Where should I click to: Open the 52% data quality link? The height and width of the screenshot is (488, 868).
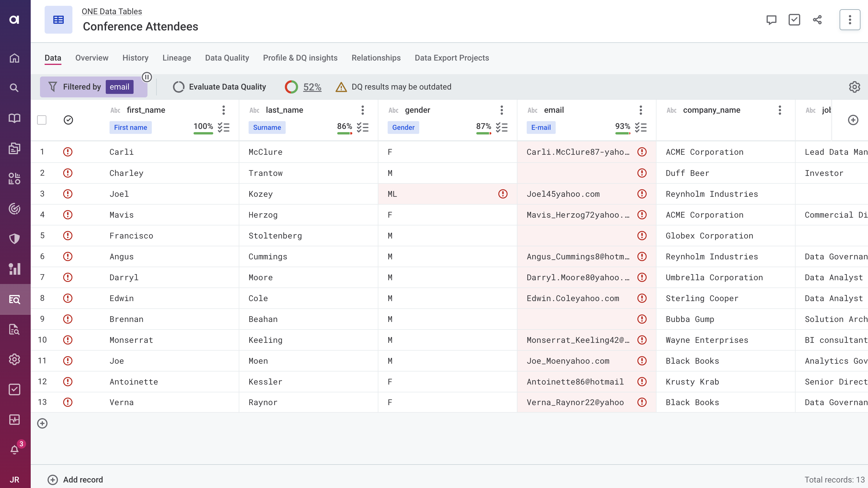tap(312, 87)
